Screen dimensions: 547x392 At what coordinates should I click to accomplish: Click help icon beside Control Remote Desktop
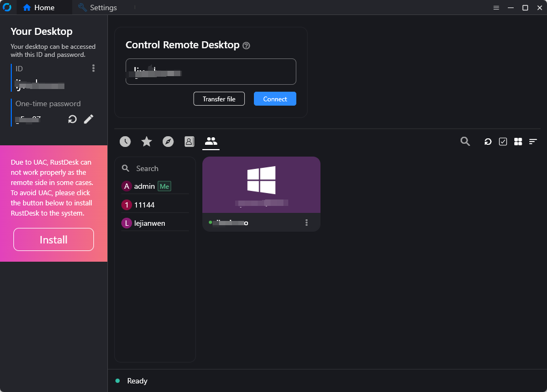click(x=246, y=46)
